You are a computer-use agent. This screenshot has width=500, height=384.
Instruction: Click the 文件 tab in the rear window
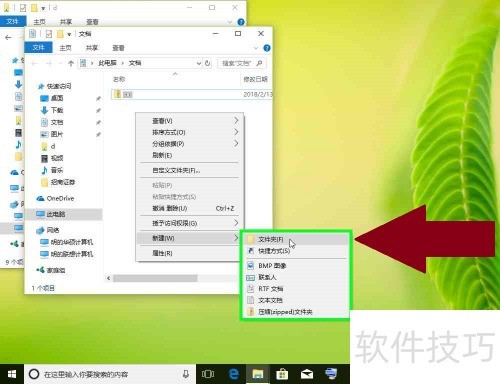point(13,21)
